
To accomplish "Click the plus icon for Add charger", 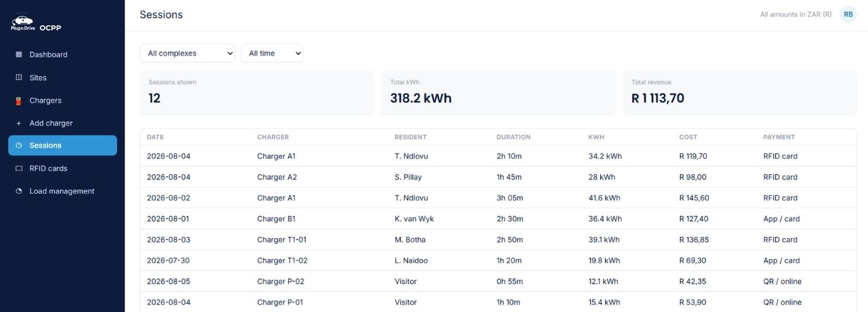I will (x=19, y=123).
